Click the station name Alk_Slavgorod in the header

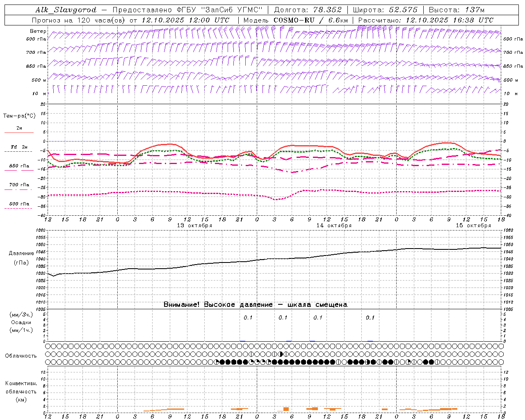pos(66,10)
